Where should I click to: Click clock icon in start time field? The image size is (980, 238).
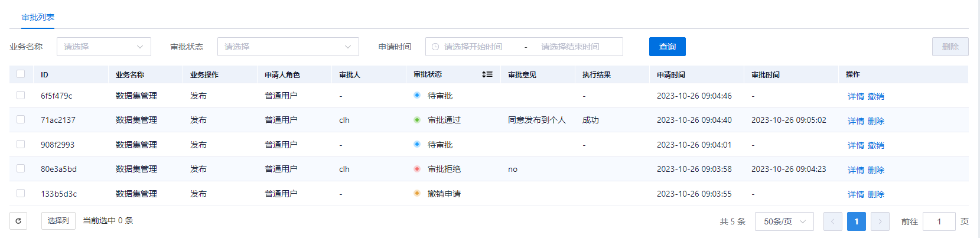coord(435,47)
